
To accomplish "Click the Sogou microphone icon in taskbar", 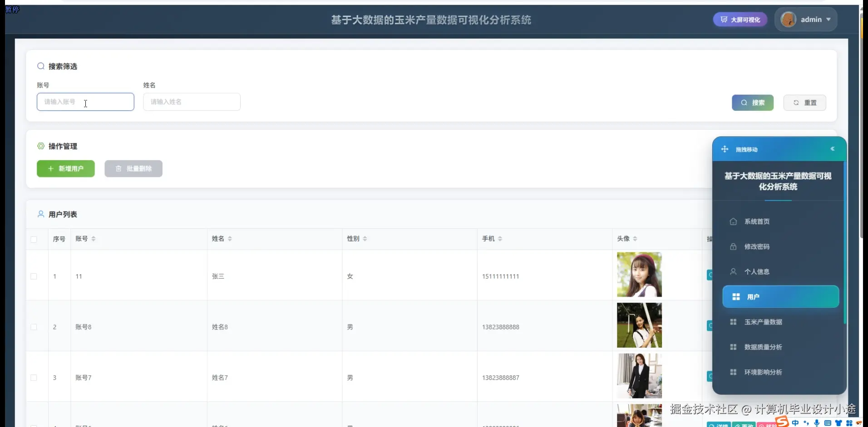I will pyautogui.click(x=816, y=422).
